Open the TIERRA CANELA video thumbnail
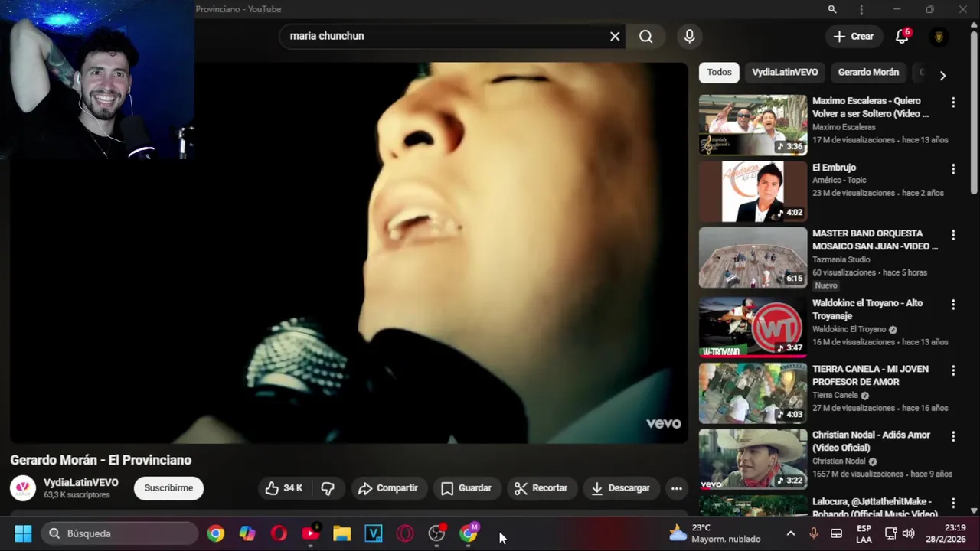 click(753, 393)
